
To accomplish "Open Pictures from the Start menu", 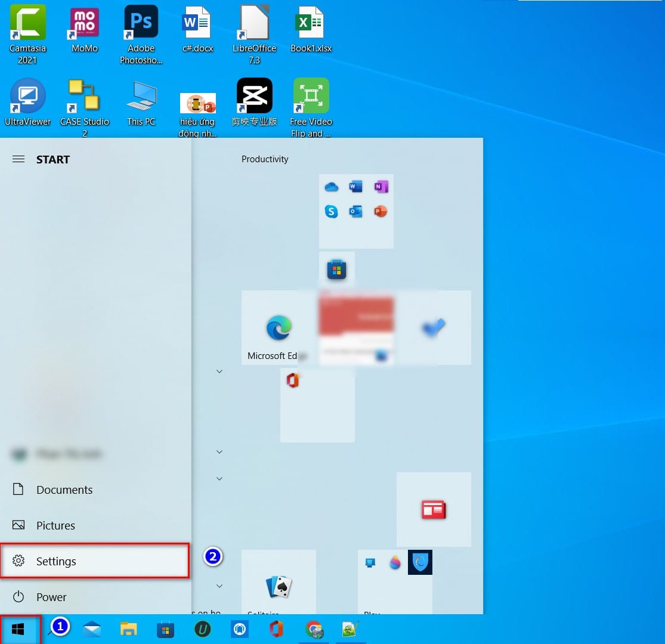I will pyautogui.click(x=95, y=525).
